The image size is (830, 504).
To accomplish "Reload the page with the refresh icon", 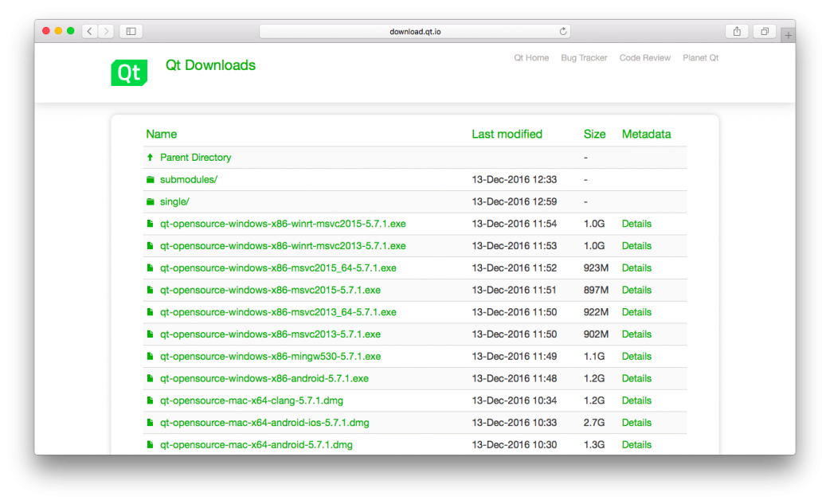I will coord(563,31).
